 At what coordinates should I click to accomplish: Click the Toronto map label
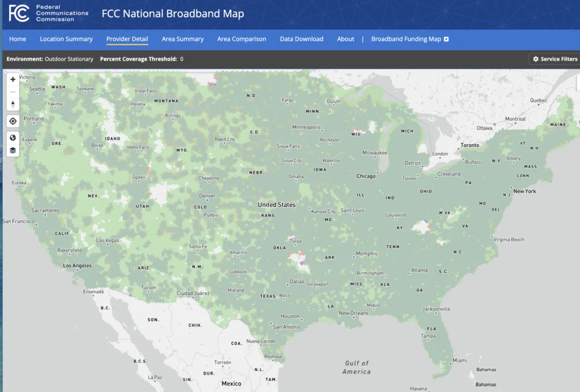[470, 145]
